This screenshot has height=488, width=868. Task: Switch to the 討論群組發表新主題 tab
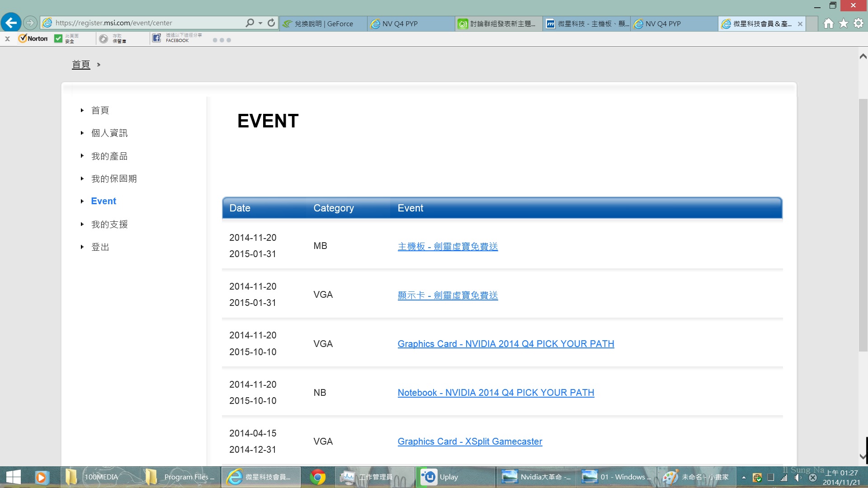click(x=499, y=24)
